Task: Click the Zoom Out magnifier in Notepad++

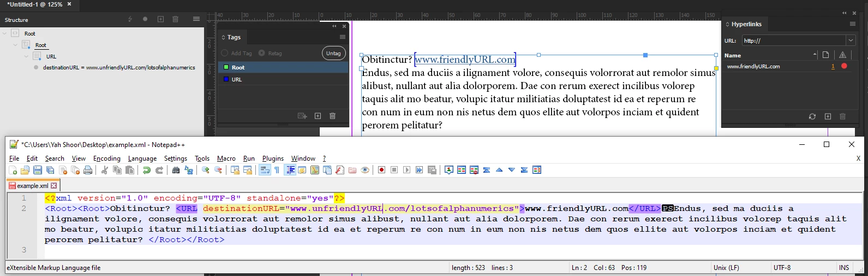Action: click(x=218, y=170)
